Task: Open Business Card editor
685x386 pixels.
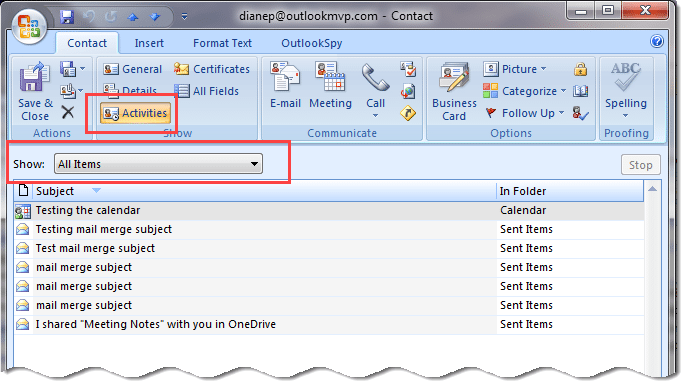Action: pos(454,92)
